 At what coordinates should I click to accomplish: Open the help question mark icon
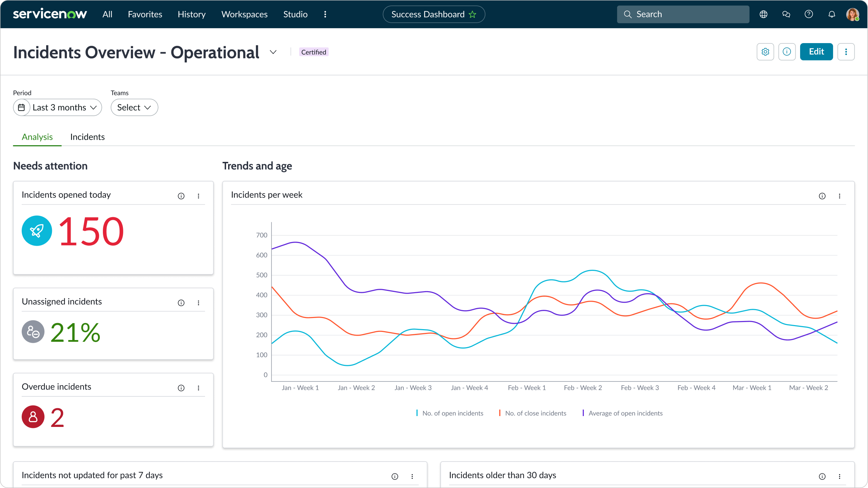pyautogui.click(x=809, y=14)
